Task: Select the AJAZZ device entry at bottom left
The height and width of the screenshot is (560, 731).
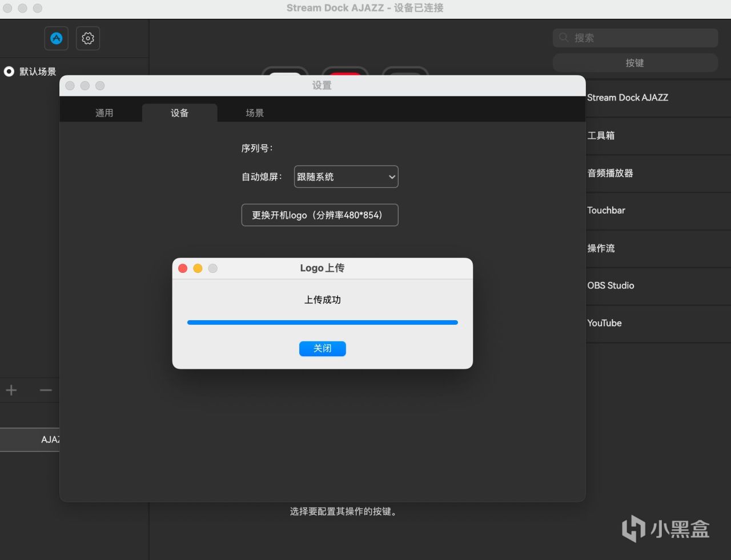Action: 30,440
